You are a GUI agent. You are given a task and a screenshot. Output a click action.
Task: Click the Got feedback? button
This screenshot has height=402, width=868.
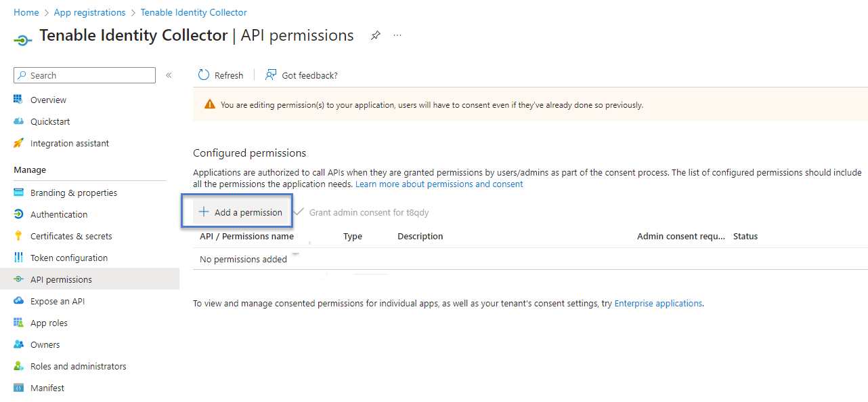tap(301, 75)
